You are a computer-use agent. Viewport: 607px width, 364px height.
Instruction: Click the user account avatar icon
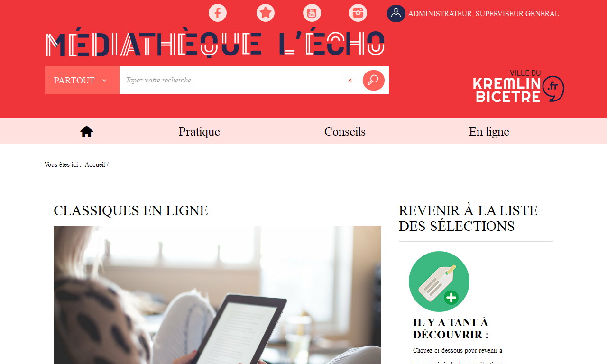[x=396, y=13]
